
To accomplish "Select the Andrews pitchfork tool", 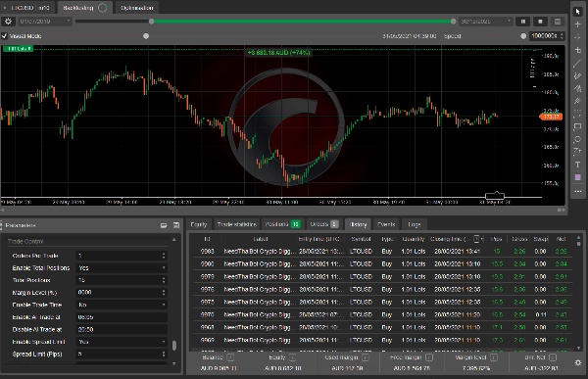I will pyautogui.click(x=577, y=88).
